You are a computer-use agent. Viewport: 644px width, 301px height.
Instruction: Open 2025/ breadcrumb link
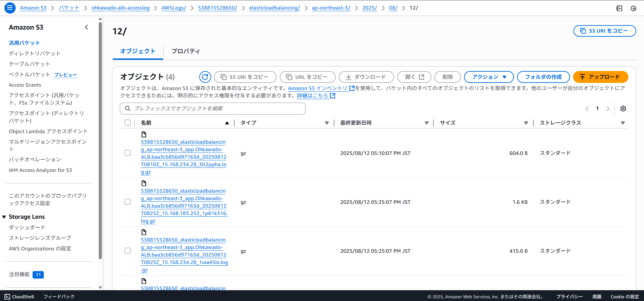[369, 8]
